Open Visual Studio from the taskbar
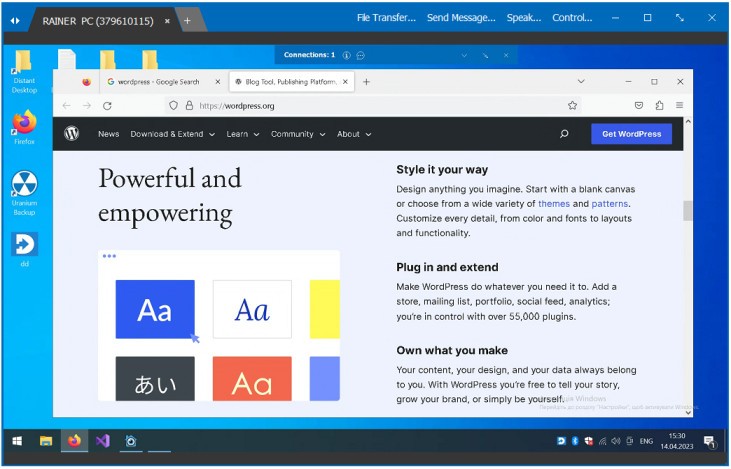The width and height of the screenshot is (731, 469). (x=103, y=441)
